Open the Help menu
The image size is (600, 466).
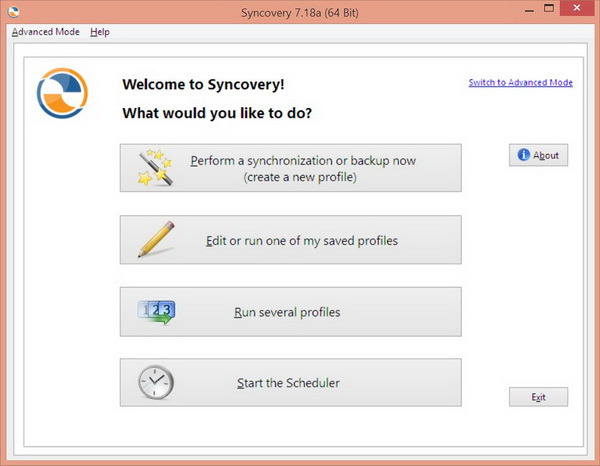click(99, 32)
